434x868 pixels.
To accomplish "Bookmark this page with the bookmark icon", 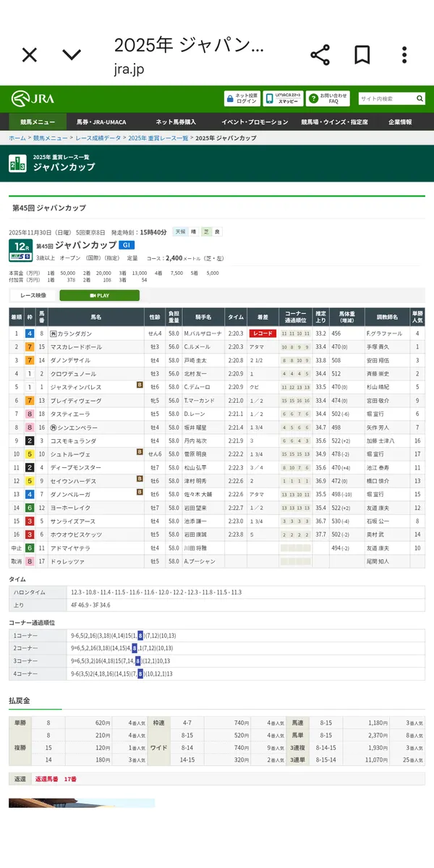I will point(362,55).
